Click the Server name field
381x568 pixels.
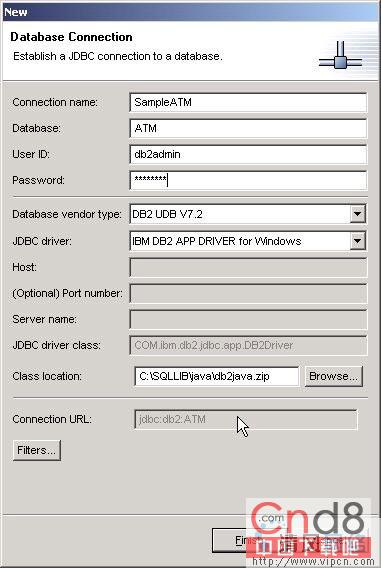coord(248,320)
